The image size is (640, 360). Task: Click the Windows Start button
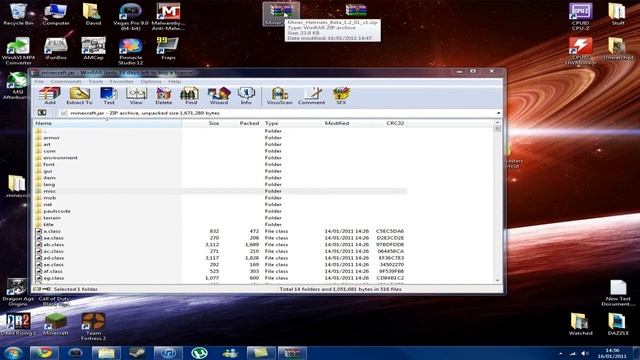(13, 353)
